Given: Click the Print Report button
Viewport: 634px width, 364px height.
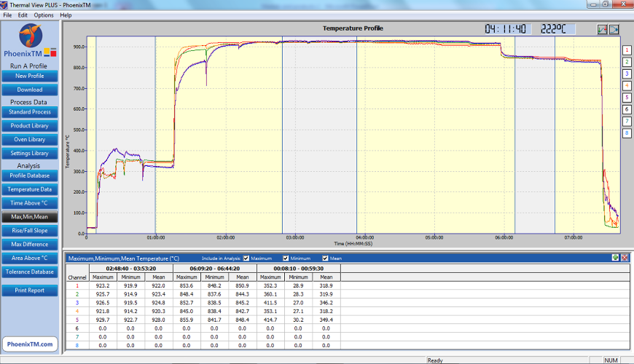Looking at the screenshot, I should coord(29,290).
